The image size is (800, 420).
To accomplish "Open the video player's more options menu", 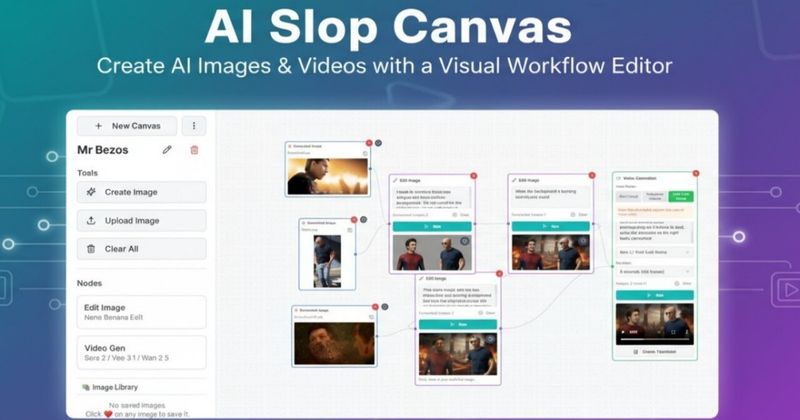I will pyautogui.click(x=686, y=332).
